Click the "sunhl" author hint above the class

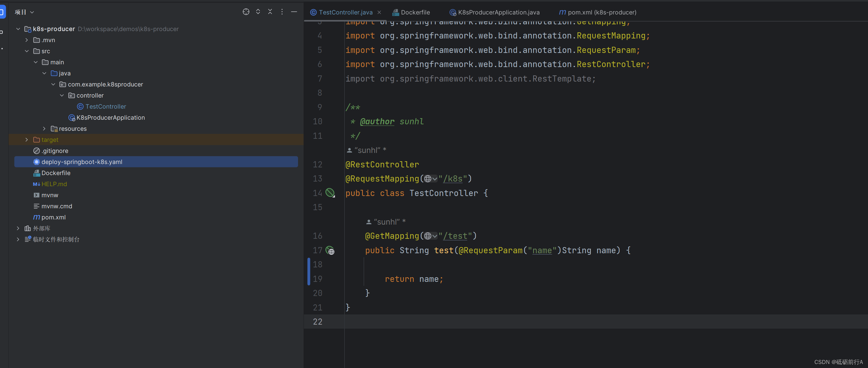[x=367, y=150]
